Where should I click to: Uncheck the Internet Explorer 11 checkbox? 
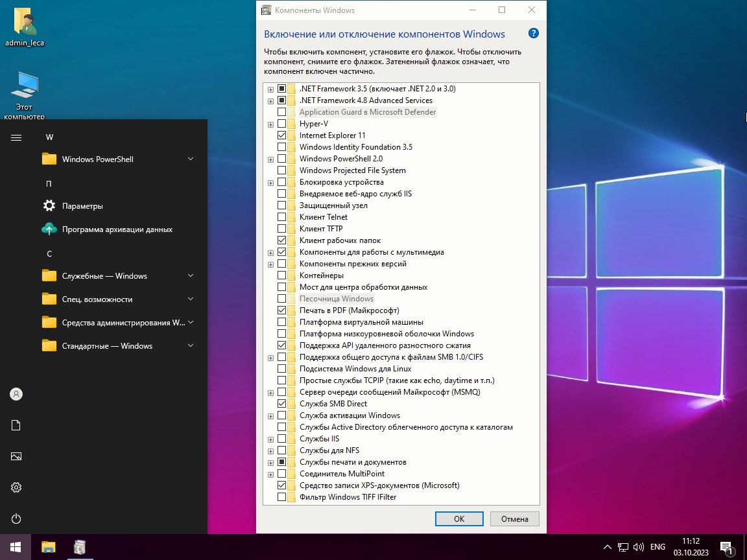click(x=281, y=135)
